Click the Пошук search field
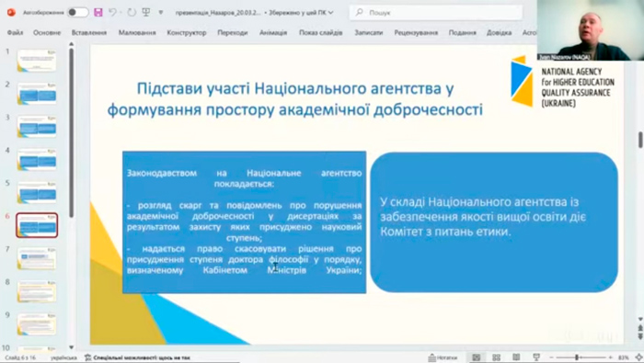Viewport: 644px width, 363px height. point(435,13)
